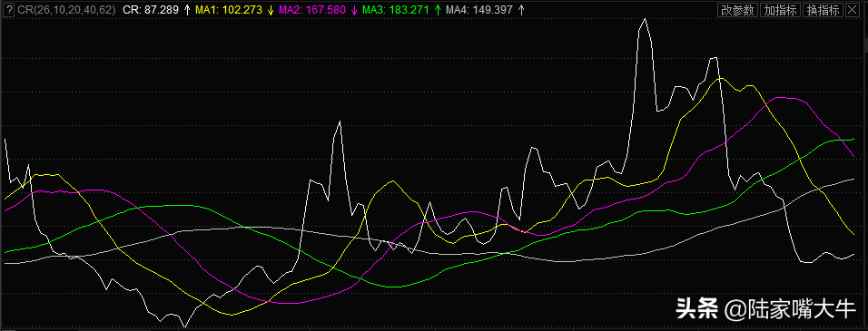Close the CR indicator panel with X
The image size is (868, 331).
[x=852, y=10]
